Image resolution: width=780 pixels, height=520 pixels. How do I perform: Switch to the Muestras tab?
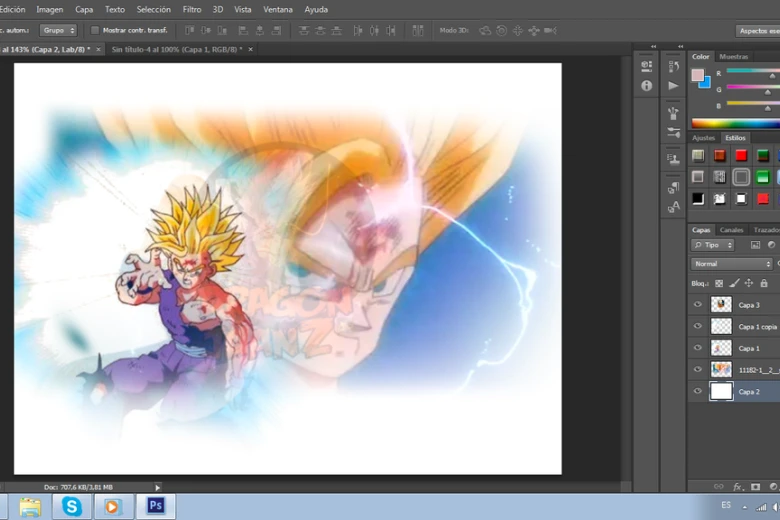(733, 57)
